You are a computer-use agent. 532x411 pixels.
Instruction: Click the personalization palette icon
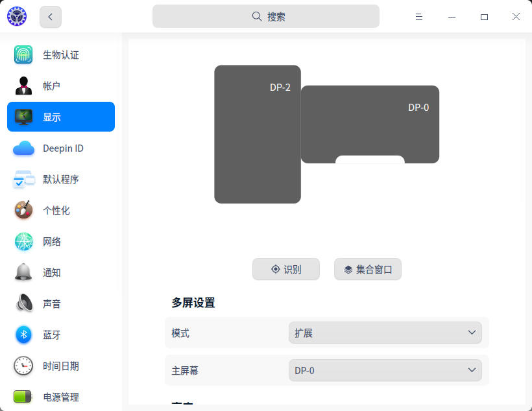(x=23, y=210)
